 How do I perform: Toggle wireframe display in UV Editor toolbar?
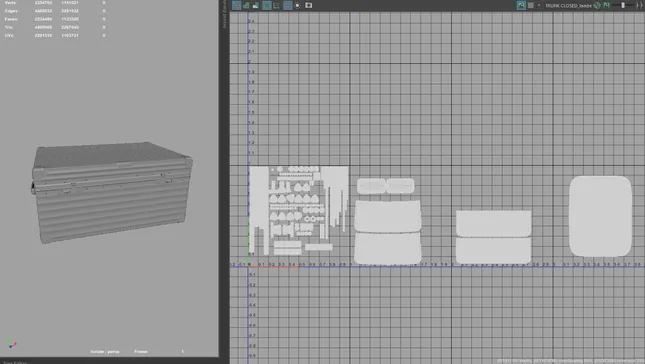coord(237,5)
